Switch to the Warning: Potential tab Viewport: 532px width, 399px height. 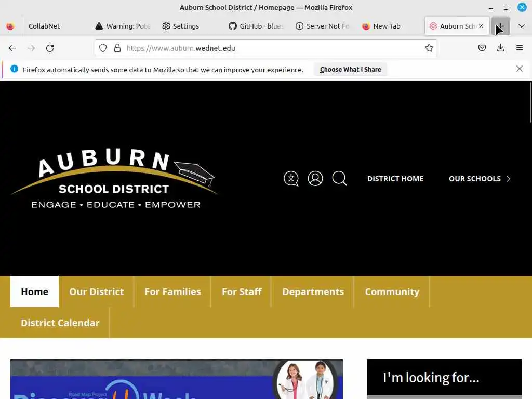123,26
